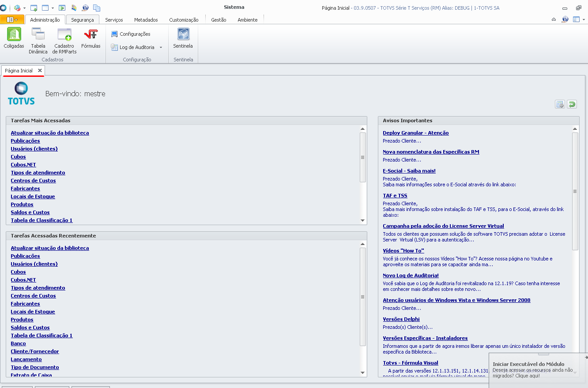Open Versões Específicas - Instaladores notice
The height and width of the screenshot is (388, 588).
click(425, 338)
